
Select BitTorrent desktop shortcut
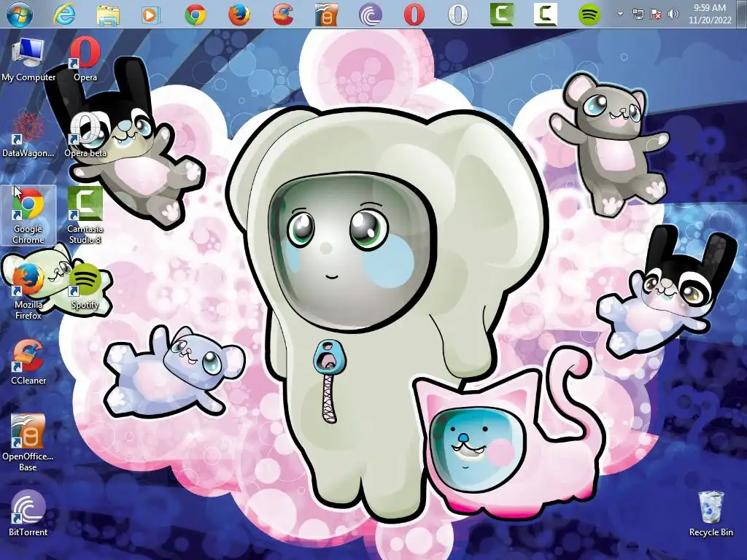28,514
